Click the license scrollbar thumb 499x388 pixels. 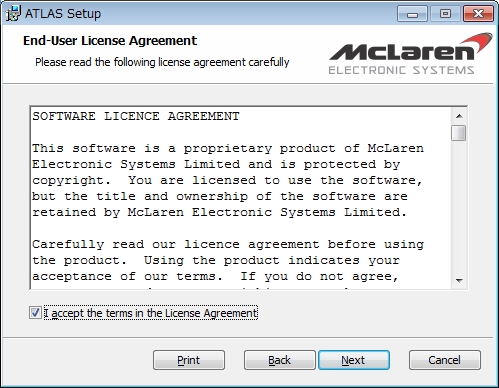(459, 133)
